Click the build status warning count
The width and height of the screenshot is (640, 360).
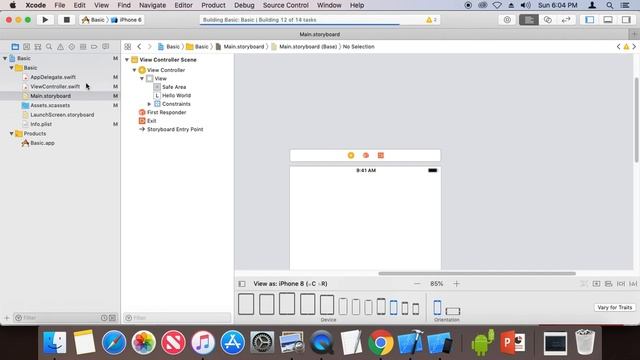[x=431, y=20]
